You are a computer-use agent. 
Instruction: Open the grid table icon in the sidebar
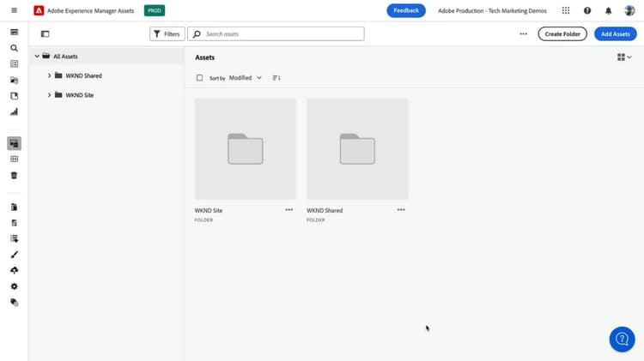[14, 159]
